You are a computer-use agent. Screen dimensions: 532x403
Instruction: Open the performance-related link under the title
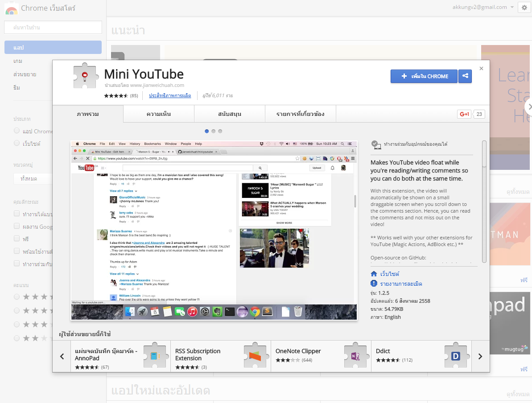pyautogui.click(x=170, y=96)
